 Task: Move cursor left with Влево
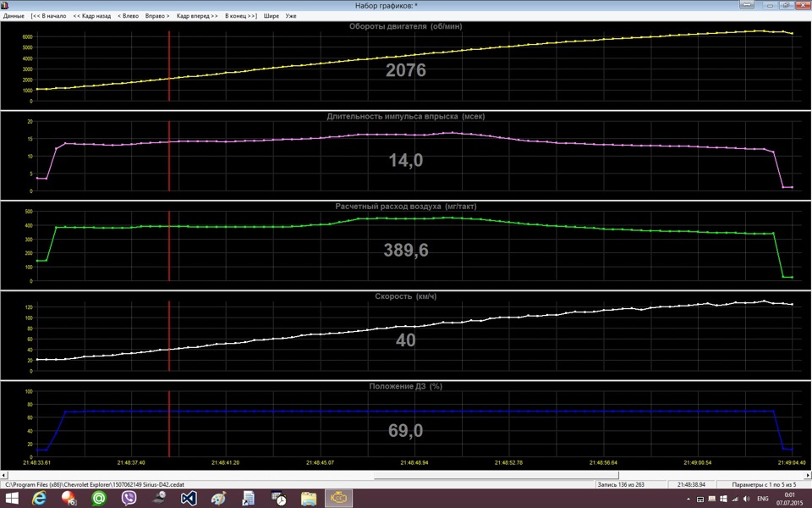pyautogui.click(x=129, y=16)
